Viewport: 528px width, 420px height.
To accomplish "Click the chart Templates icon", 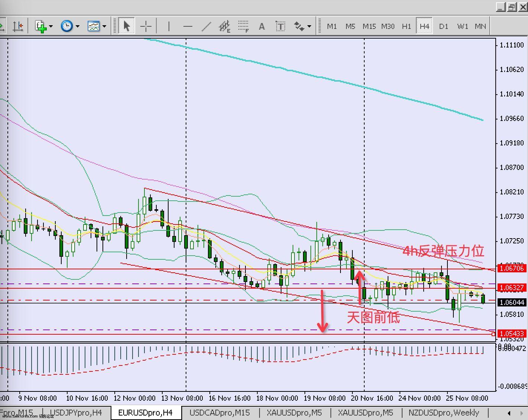I will coord(93,26).
